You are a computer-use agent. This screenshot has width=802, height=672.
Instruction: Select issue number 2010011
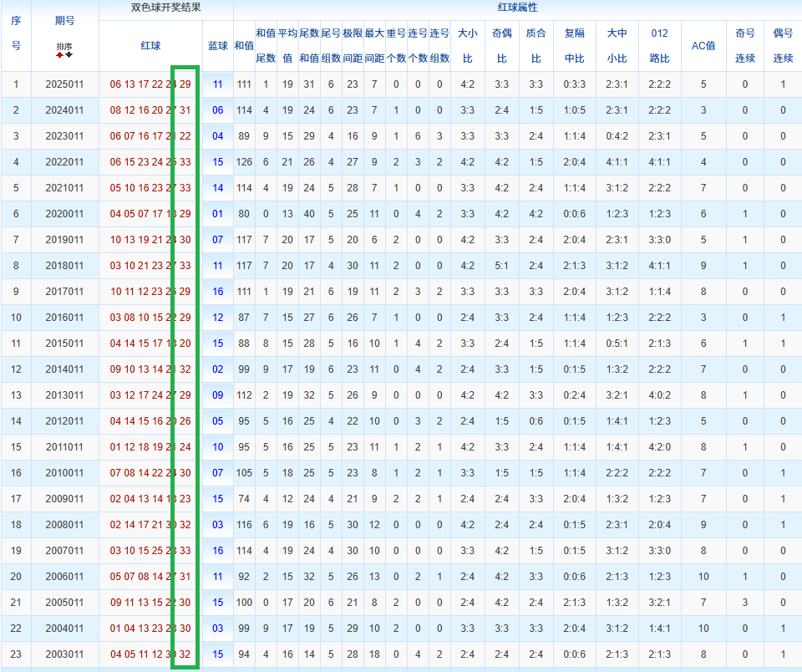pos(64,473)
